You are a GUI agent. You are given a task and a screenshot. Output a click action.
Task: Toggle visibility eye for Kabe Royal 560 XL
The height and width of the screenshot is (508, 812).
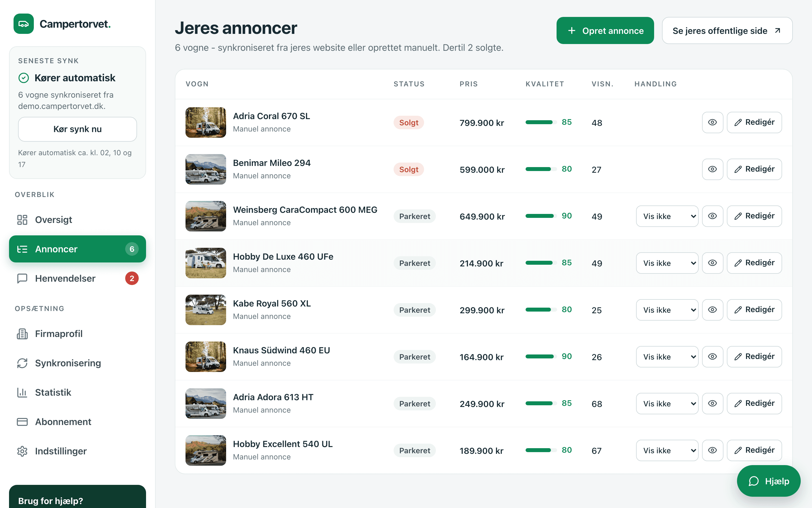coord(712,310)
